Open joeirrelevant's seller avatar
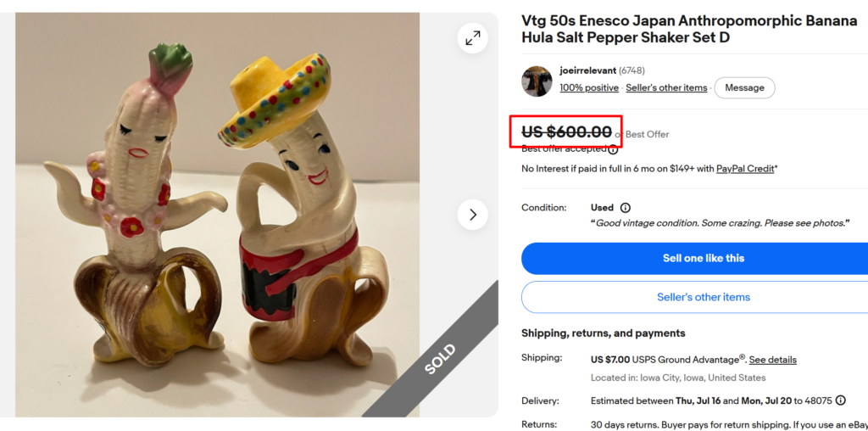The width and height of the screenshot is (868, 431). point(537,81)
